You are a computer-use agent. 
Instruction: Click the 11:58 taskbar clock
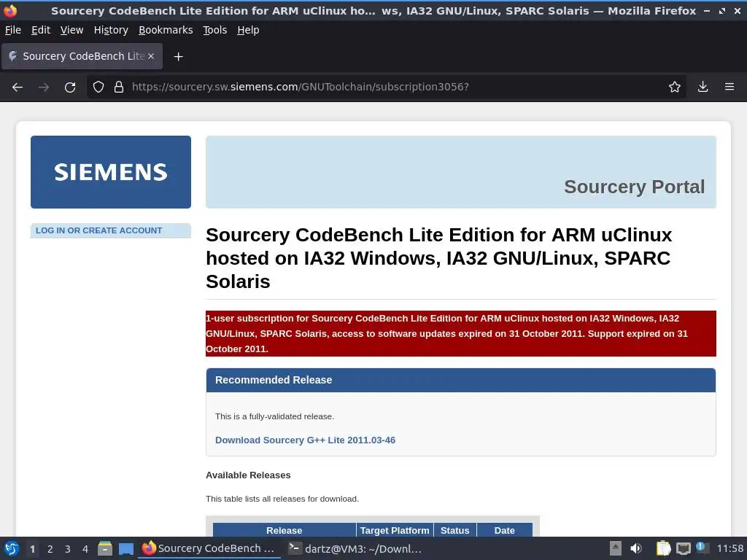coord(729,548)
